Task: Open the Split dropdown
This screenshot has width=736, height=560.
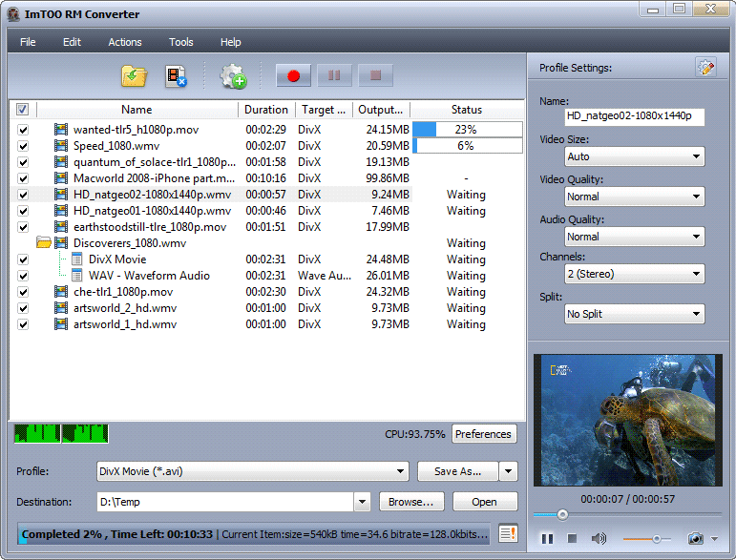Action: coord(634,314)
